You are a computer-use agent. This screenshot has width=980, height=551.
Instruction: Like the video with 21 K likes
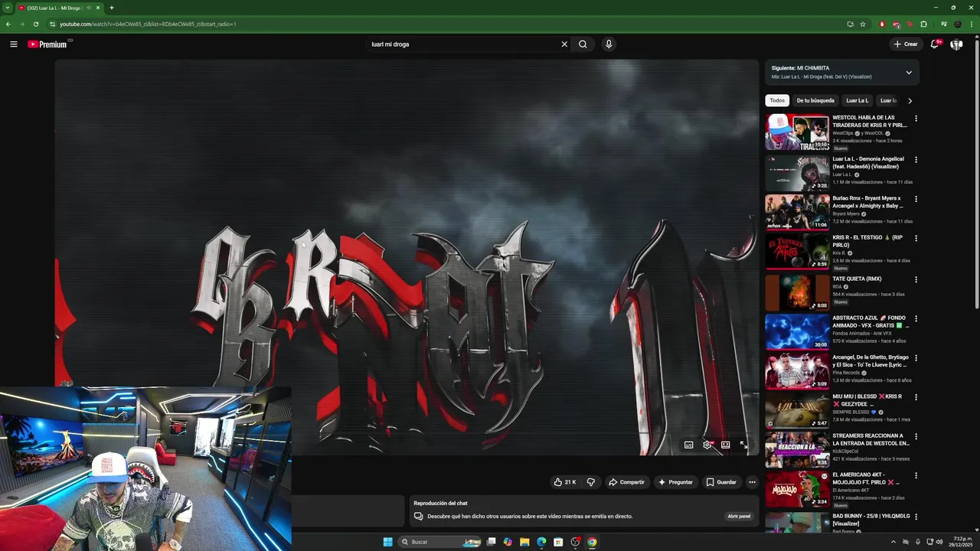565,482
